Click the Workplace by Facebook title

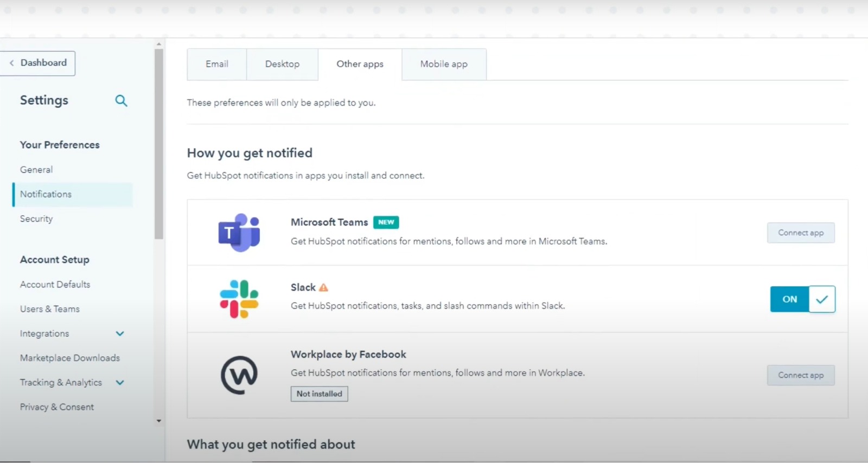coord(348,355)
